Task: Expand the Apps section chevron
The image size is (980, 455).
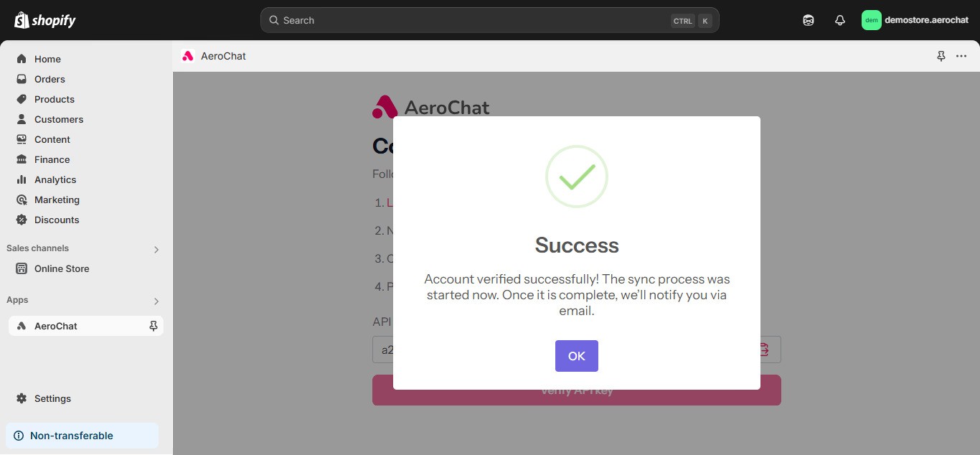Action: pos(156,301)
